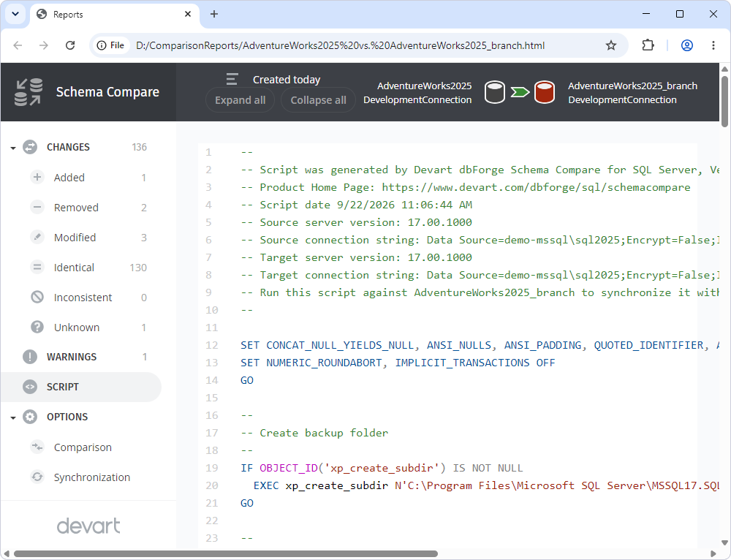Select the Removed changes filter
This screenshot has width=731, height=560.
(x=88, y=208)
